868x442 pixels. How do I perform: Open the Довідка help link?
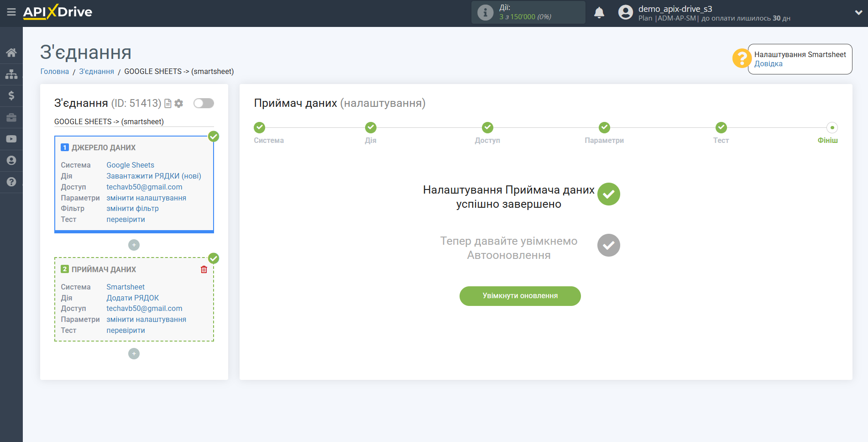pos(768,64)
